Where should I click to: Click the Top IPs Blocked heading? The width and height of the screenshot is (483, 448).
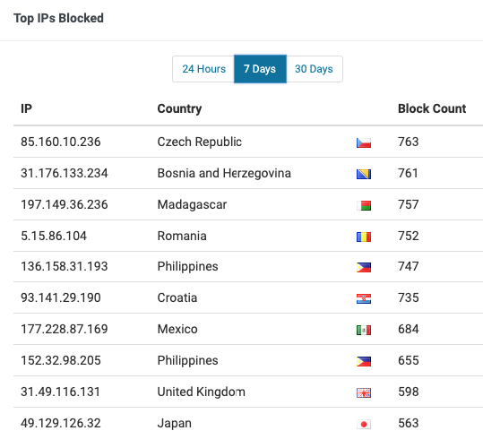(x=58, y=18)
